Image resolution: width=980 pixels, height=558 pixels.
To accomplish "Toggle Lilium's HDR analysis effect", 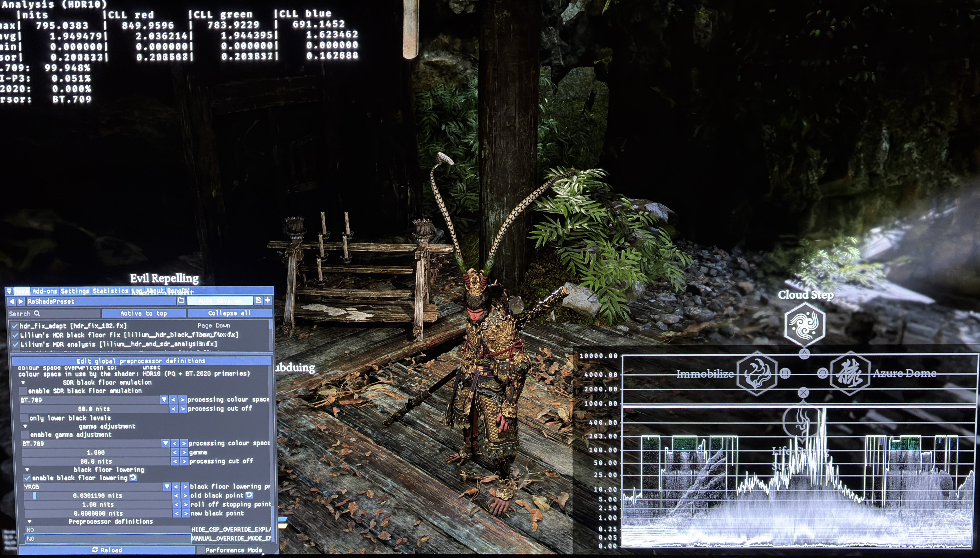I will tap(15, 345).
